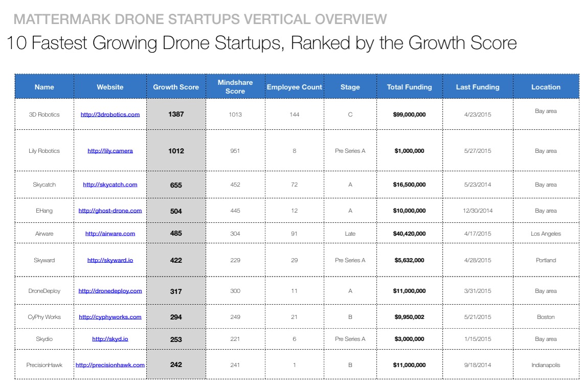The height and width of the screenshot is (389, 588).
Task: Click the $40,420,000 total funding cell
Action: 410,234
